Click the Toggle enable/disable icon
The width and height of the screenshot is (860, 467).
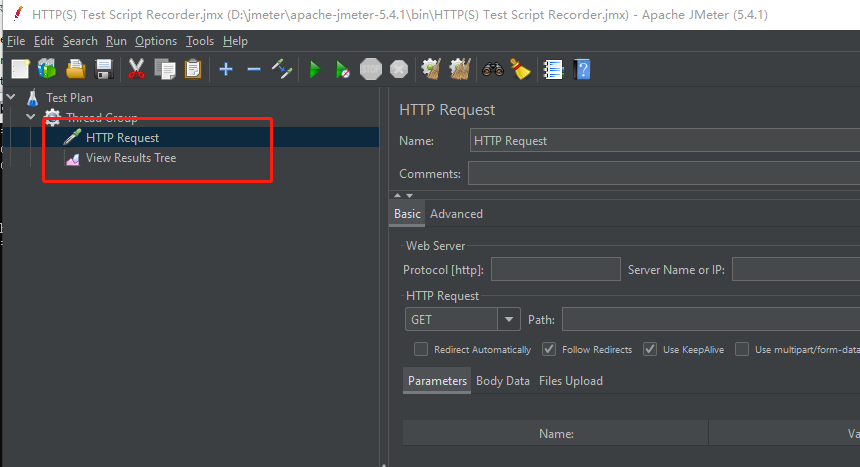point(282,70)
